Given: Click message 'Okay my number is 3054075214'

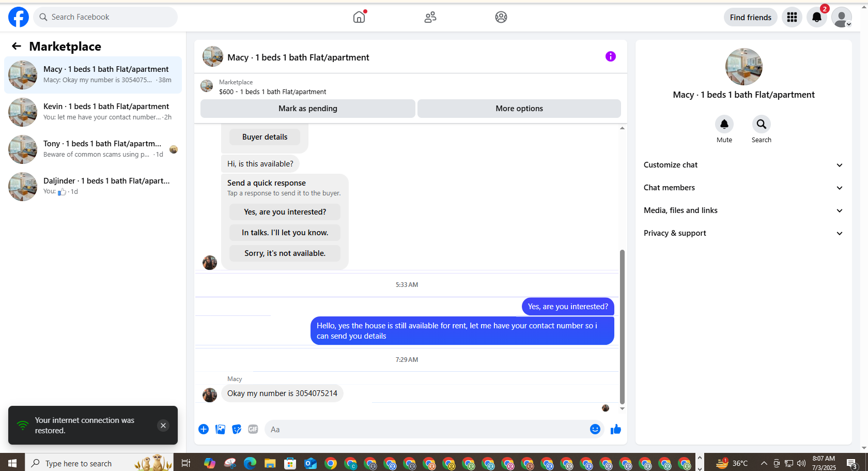Looking at the screenshot, I should (282, 393).
